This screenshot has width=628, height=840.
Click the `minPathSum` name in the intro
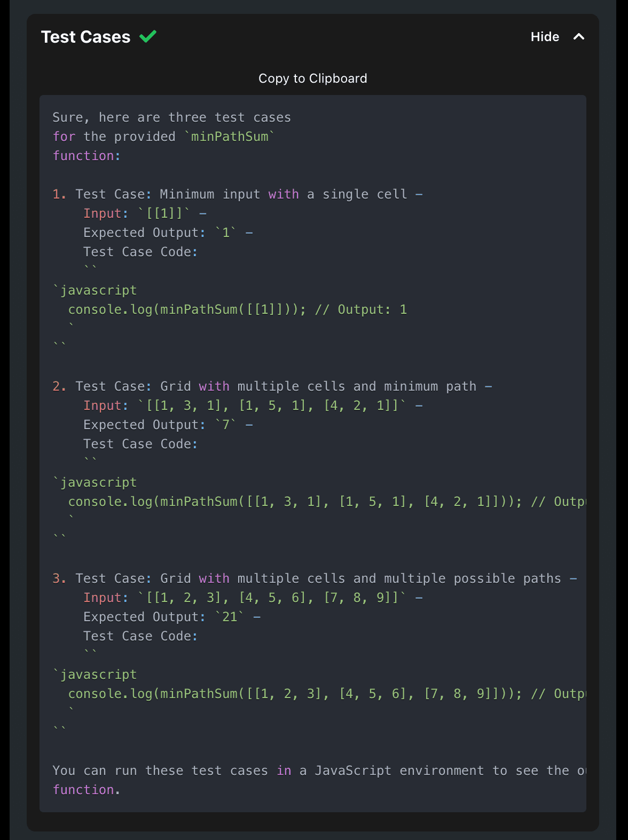(230, 137)
